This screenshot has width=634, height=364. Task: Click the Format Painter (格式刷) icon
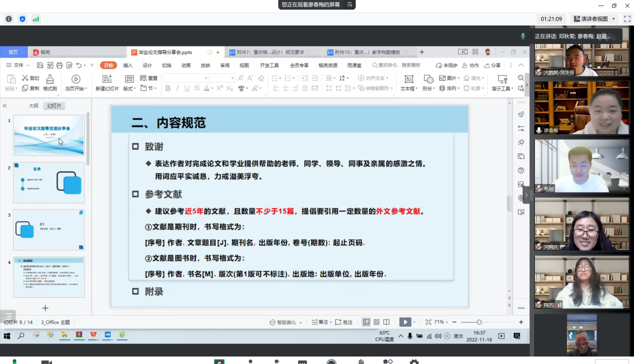click(x=50, y=79)
